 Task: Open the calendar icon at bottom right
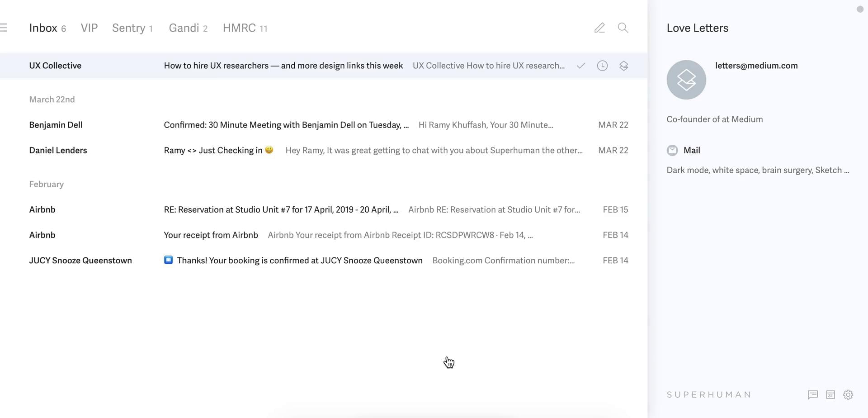[x=830, y=394]
